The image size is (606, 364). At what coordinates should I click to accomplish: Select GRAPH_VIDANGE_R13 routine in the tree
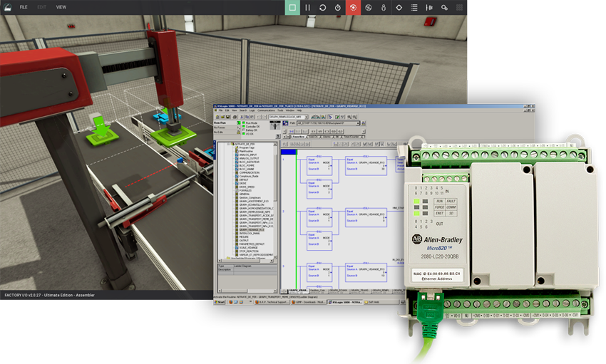point(252,229)
